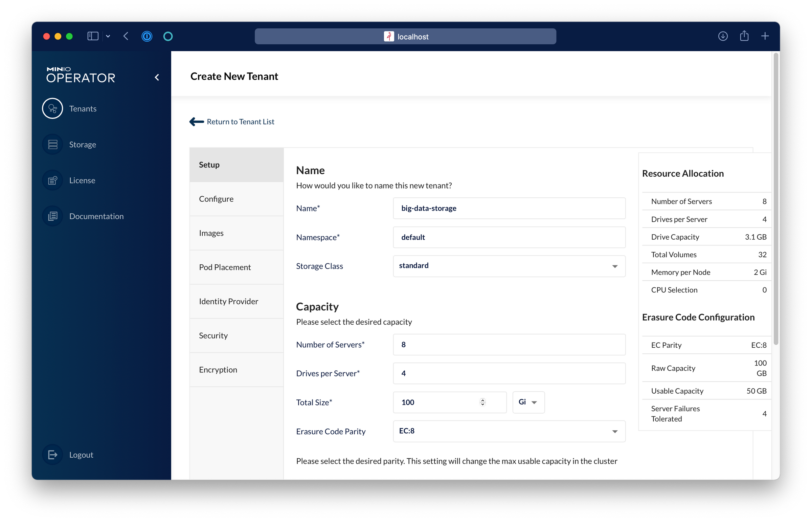Open the browser downloads icon
The image size is (812, 522).
pos(723,36)
